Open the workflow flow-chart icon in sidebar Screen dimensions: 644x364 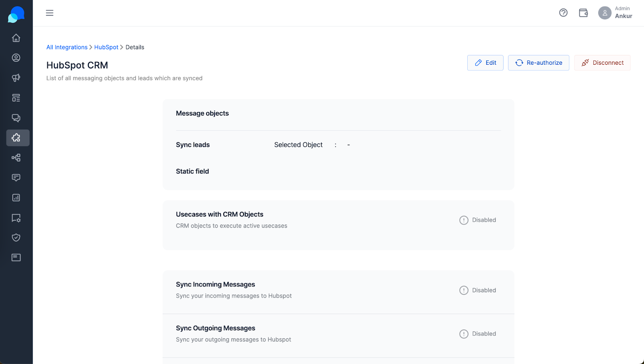click(16, 158)
